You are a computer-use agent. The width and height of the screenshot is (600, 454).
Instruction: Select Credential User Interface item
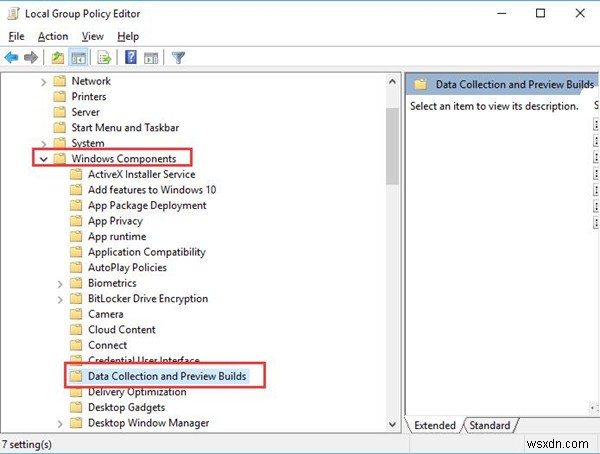[x=143, y=360]
